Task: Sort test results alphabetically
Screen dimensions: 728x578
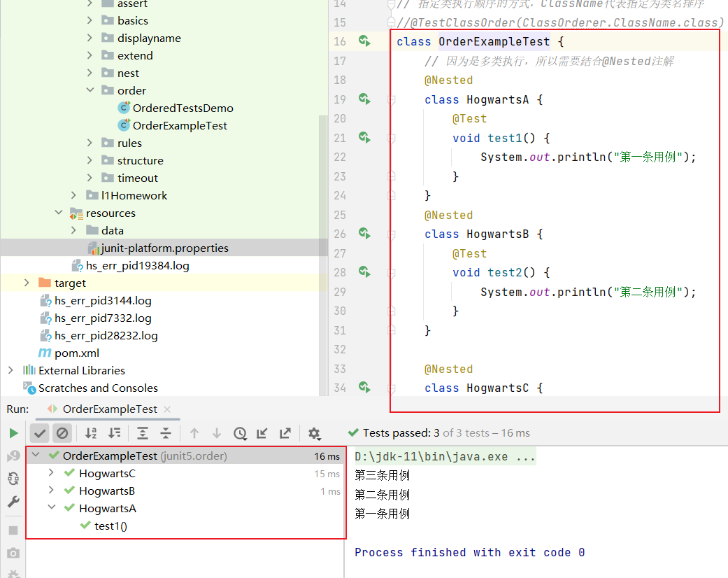Action: pos(91,433)
